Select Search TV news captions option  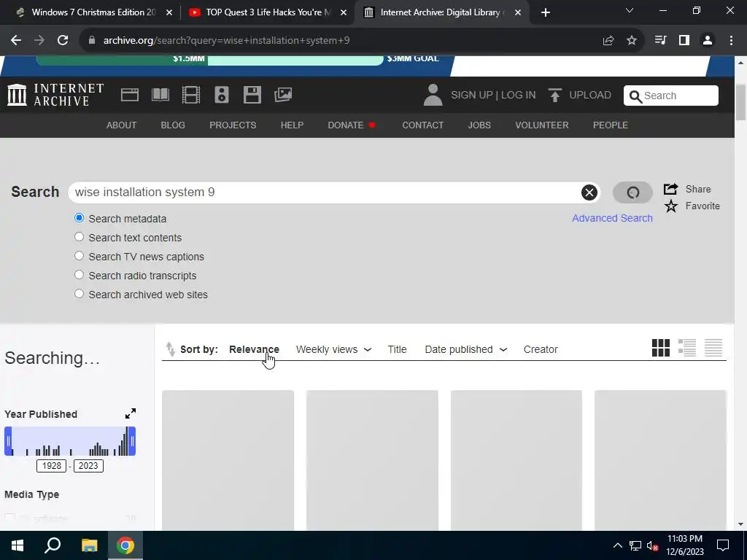pyautogui.click(x=79, y=256)
